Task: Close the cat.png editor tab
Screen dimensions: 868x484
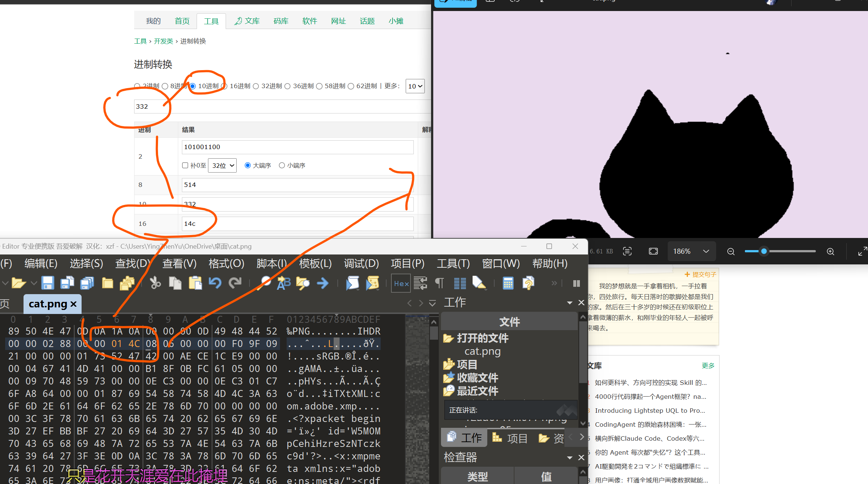Action: [73, 304]
